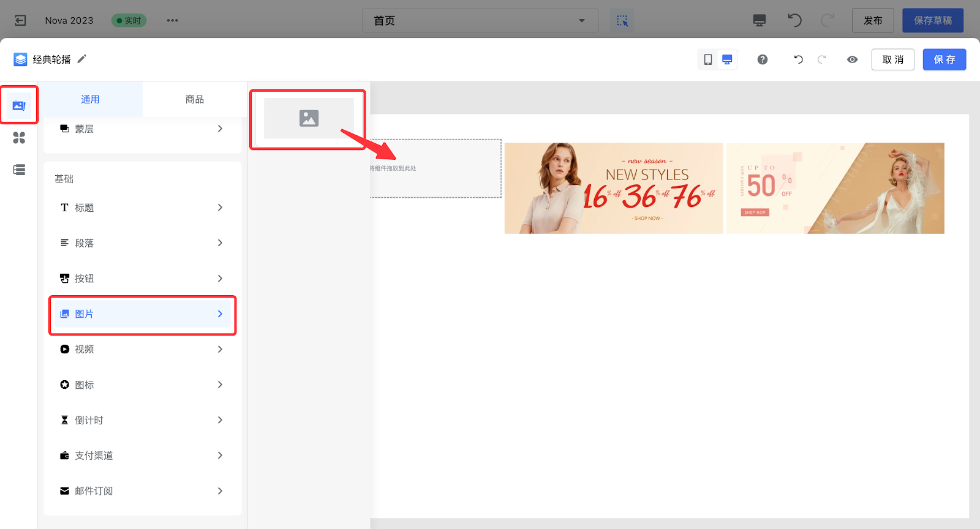Undo last change in editor toolbar
The height and width of the screenshot is (529, 980).
pos(798,59)
